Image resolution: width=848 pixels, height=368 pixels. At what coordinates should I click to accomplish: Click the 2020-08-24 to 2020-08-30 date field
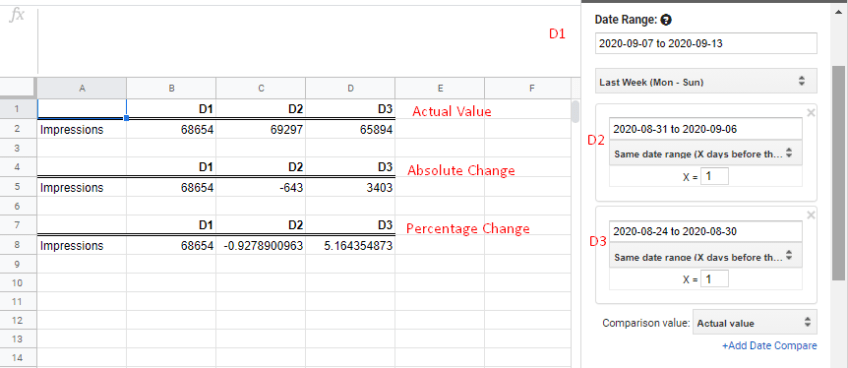point(706,232)
